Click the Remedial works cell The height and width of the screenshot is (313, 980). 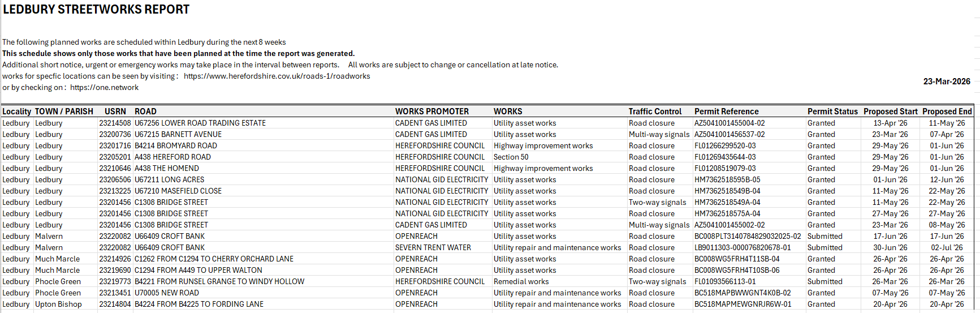521,281
